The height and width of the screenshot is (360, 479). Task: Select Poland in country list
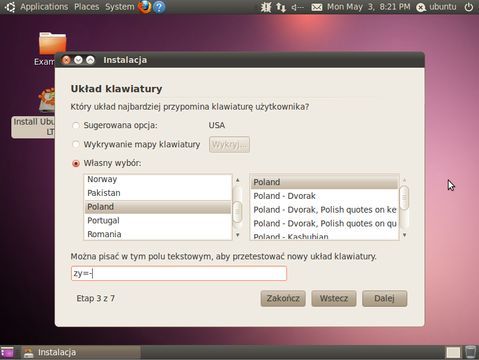158,207
